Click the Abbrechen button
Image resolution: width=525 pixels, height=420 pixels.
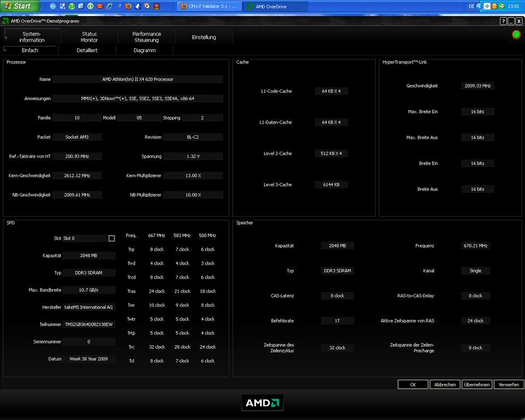445,384
